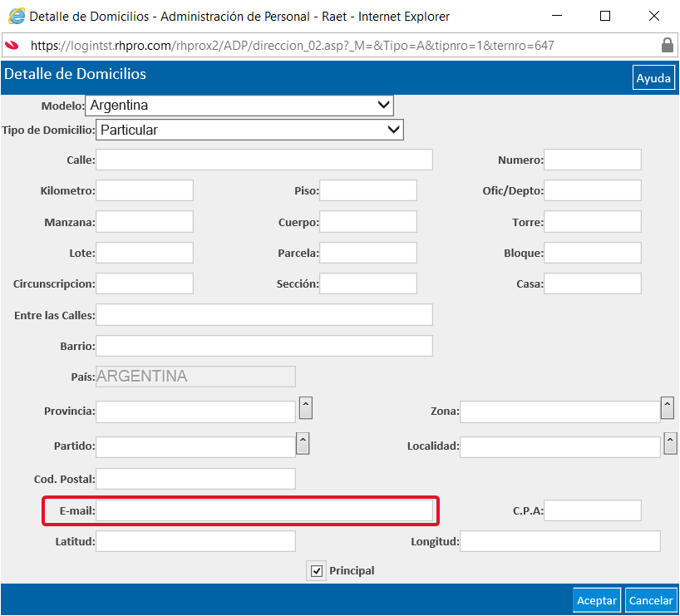The image size is (680, 616).
Task: Open the Tipo de Domicilio dropdown
Action: click(x=249, y=130)
